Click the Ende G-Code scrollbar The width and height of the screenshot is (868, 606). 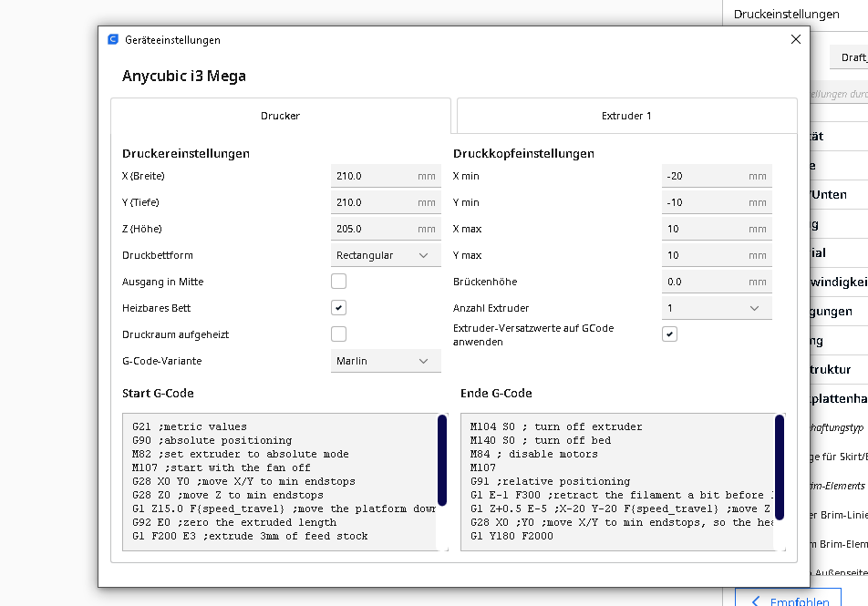tap(780, 460)
